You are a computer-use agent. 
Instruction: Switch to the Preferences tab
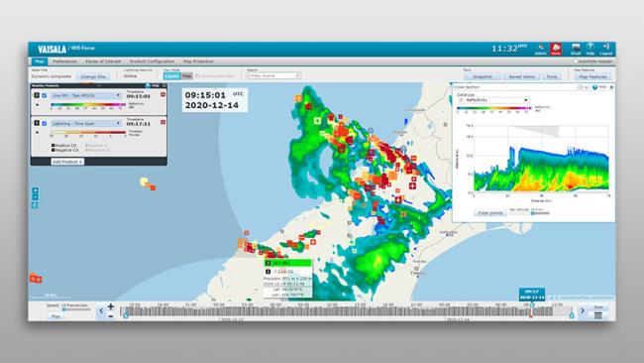click(64, 61)
